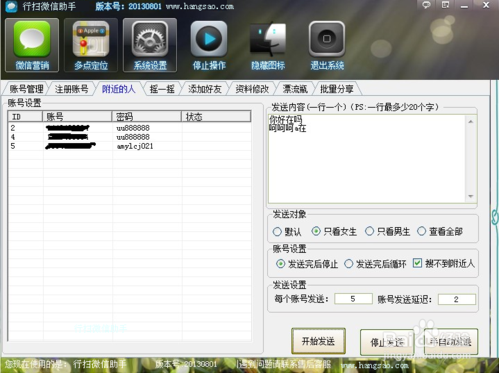Open the 漂流瓶 tab
This screenshot has height=373, width=499.
[x=295, y=89]
